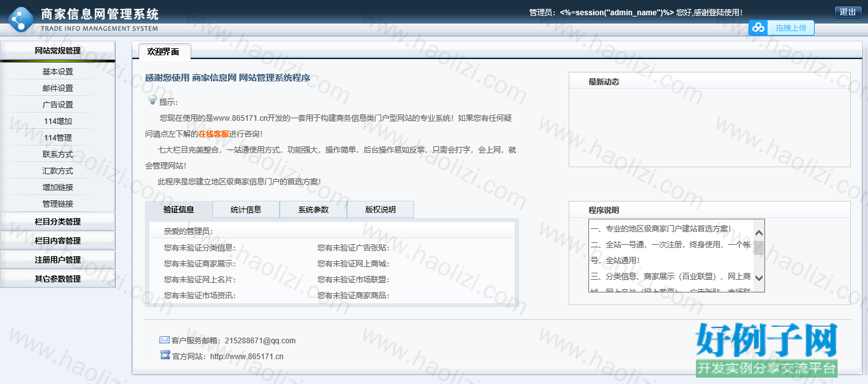
Task: Click scroll-down arrow in 程序说明 box
Action: tap(759, 278)
